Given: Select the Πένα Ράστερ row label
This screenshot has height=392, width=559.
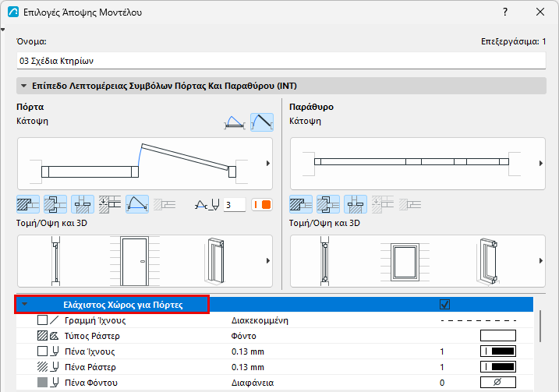Looking at the screenshot, I should [90, 367].
